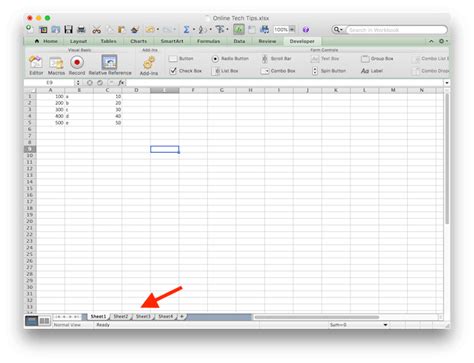Viewport: 474px width, 363px height.
Task: Insert a Scroll Bar form control
Action: (x=276, y=59)
